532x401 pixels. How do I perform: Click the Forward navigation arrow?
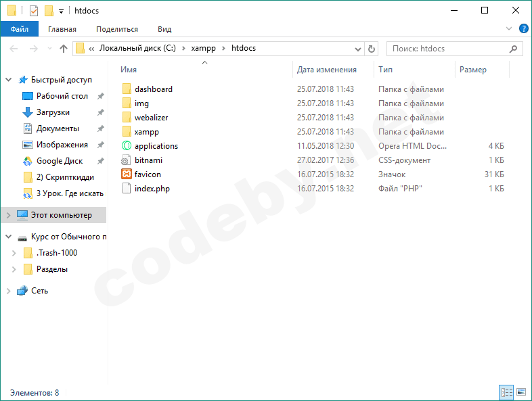tap(34, 49)
